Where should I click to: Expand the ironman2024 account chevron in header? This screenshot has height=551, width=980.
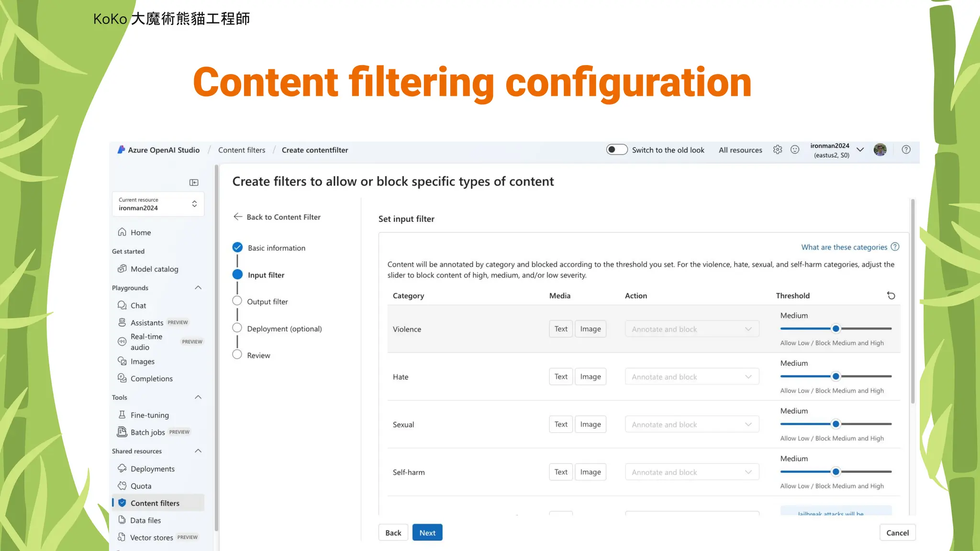point(860,150)
